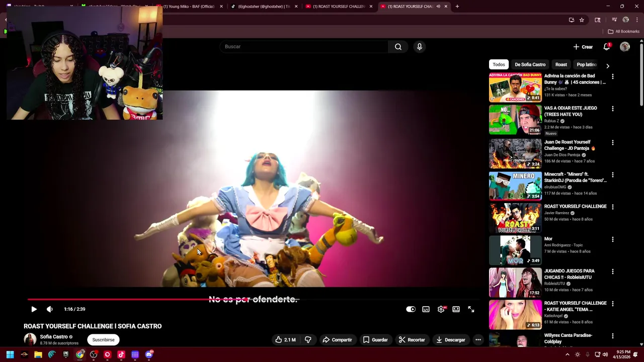Open the YouTube account avatar menu
This screenshot has height=362, width=644.
(x=625, y=47)
